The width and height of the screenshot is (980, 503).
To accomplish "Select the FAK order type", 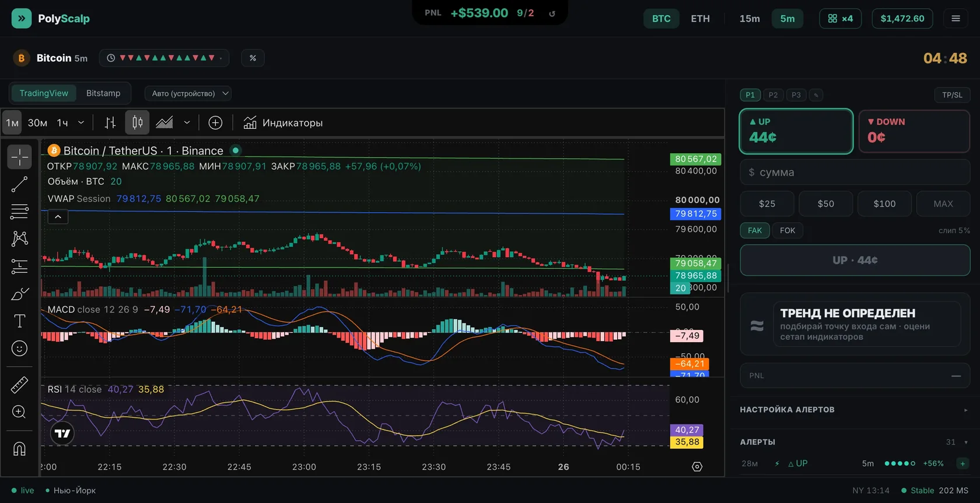I will click(755, 230).
